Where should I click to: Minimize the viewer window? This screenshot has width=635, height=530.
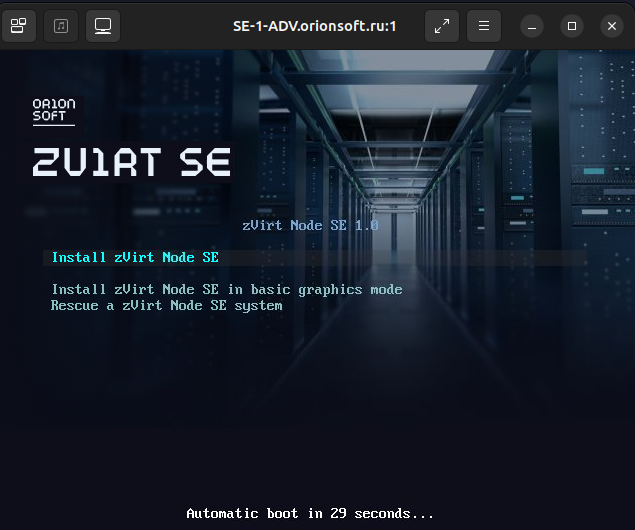click(532, 26)
